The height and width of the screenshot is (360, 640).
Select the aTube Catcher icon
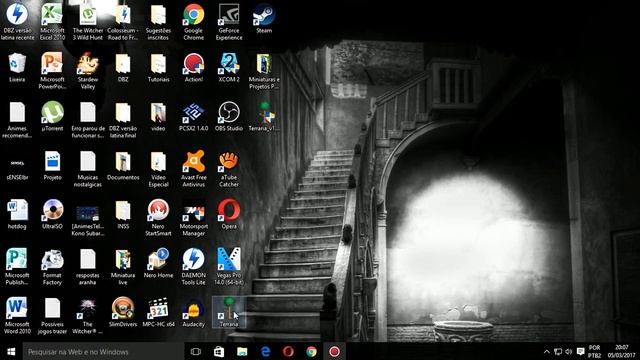click(229, 169)
